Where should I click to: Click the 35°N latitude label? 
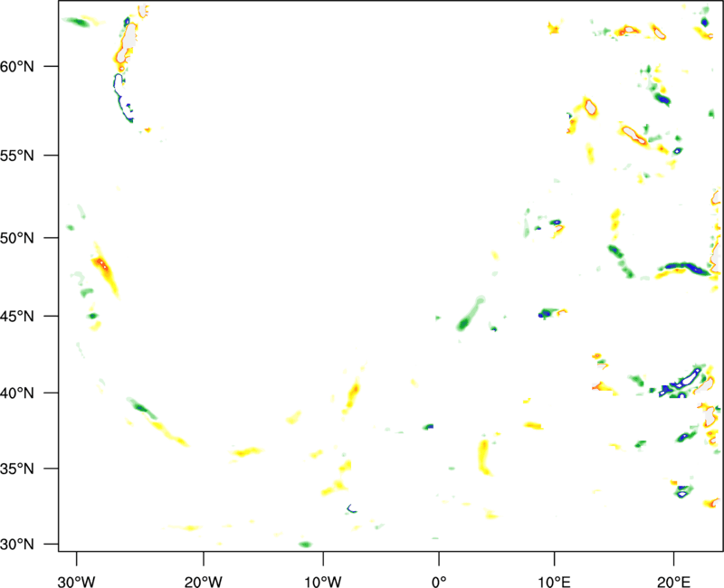(x=30, y=469)
